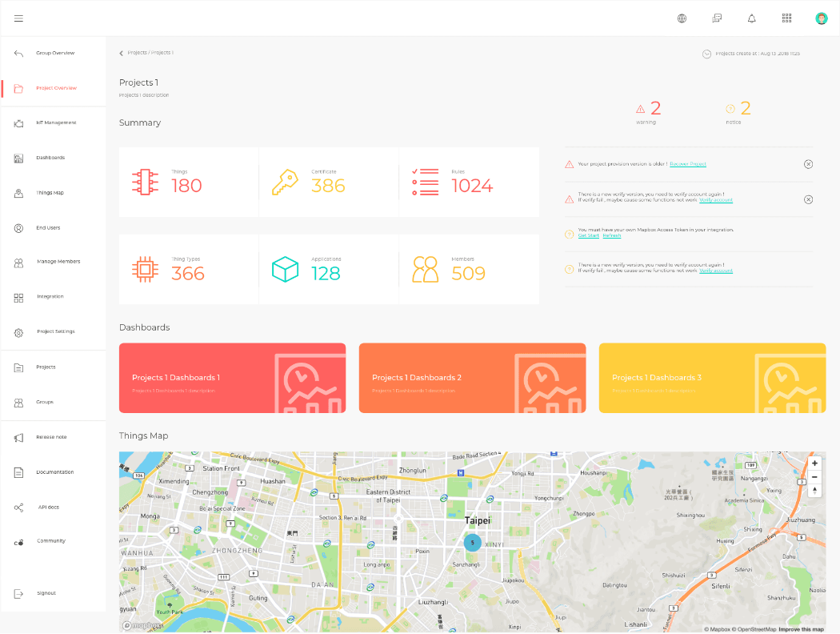Click the Certificate count 386
The height and width of the screenshot is (634, 840).
pos(328,186)
